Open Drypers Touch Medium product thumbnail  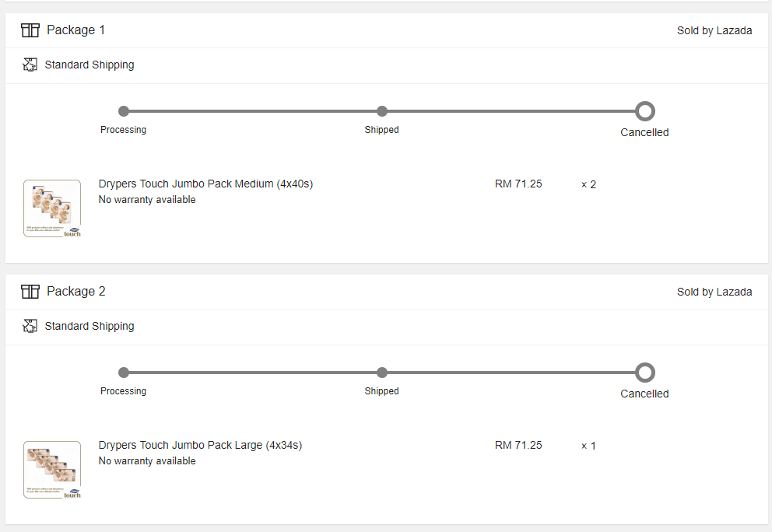click(x=52, y=208)
